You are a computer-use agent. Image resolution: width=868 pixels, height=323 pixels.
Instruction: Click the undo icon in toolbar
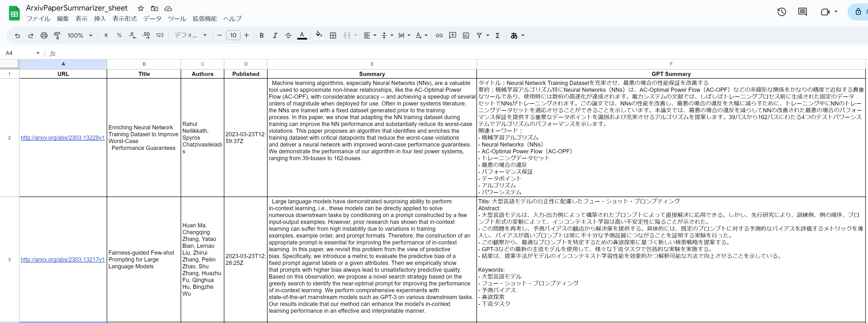(17, 35)
